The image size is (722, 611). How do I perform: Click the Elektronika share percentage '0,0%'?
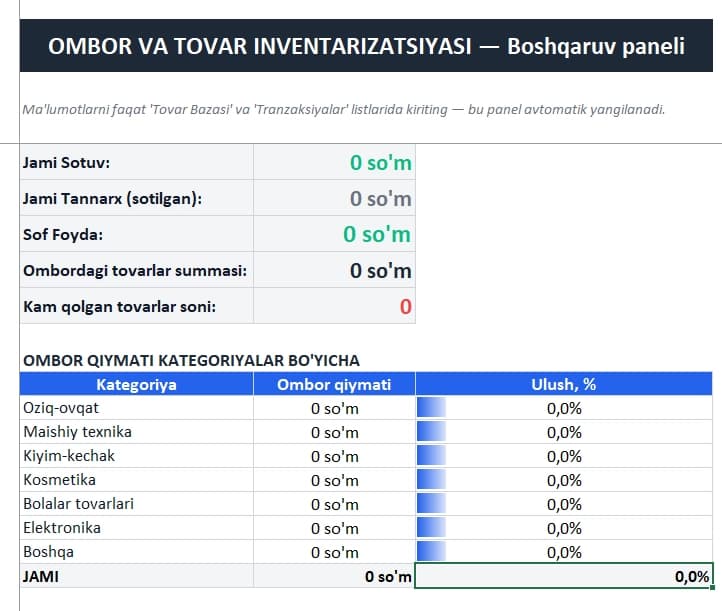pos(564,528)
